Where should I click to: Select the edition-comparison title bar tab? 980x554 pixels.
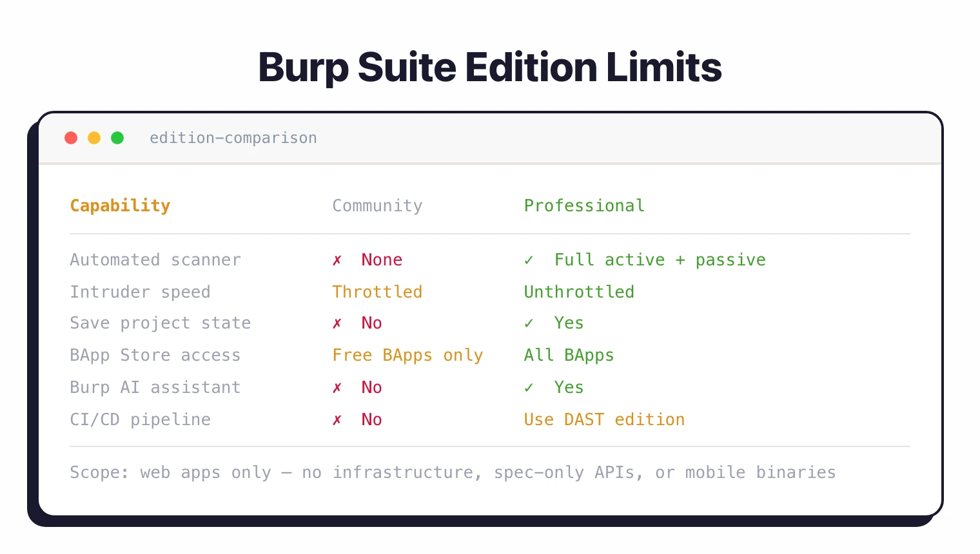click(x=233, y=137)
